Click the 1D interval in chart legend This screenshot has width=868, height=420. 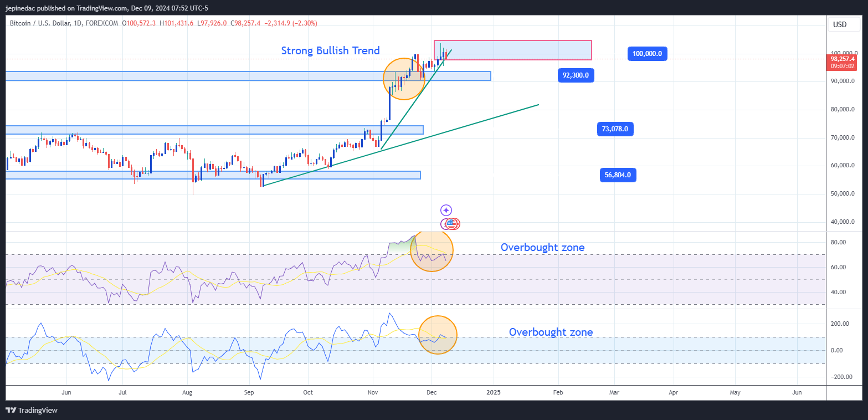coord(77,23)
